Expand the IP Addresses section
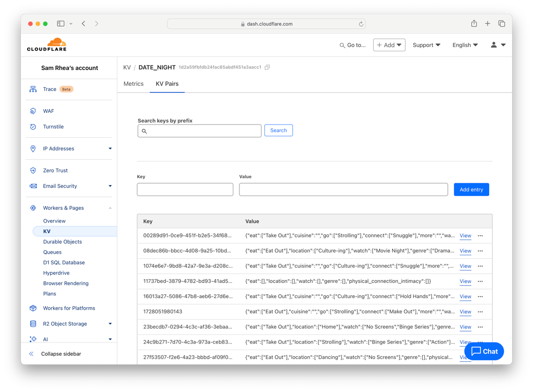This screenshot has height=392, width=533. [110, 149]
